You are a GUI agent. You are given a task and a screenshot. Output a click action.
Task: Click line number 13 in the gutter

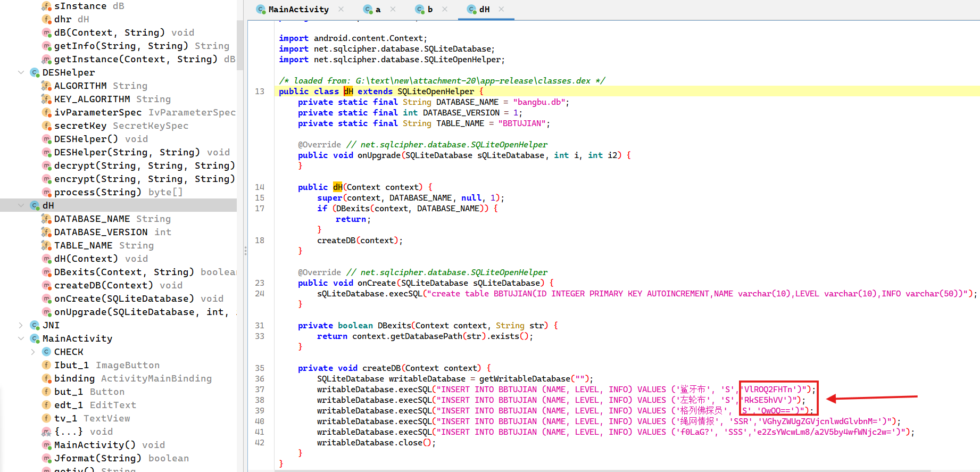pos(260,92)
